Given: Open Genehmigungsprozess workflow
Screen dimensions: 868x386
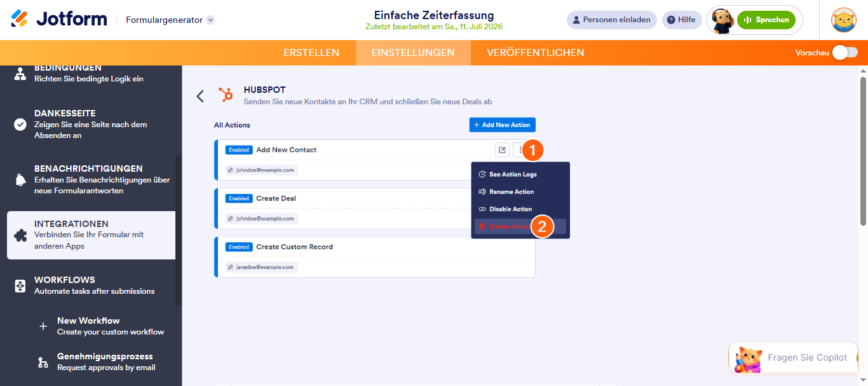Looking at the screenshot, I should [x=106, y=362].
